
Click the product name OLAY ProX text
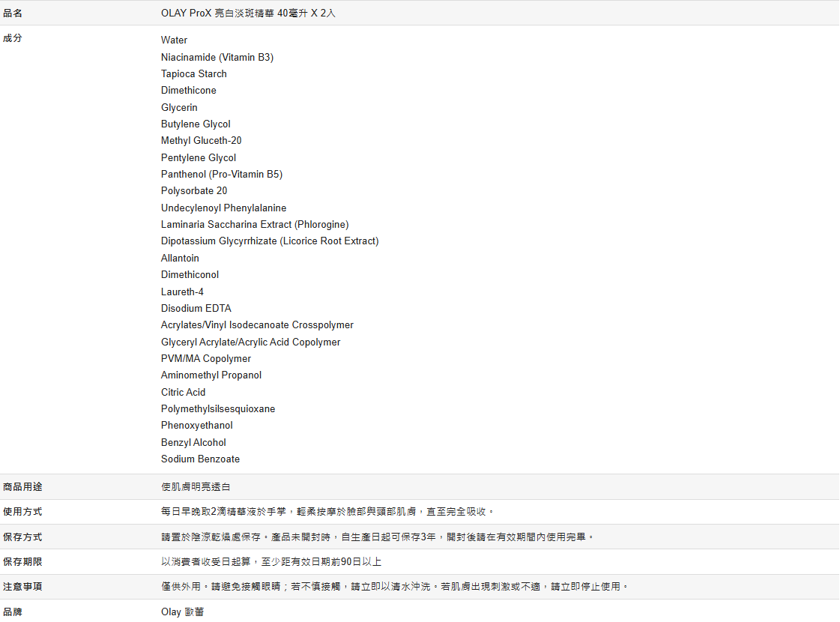click(x=248, y=13)
